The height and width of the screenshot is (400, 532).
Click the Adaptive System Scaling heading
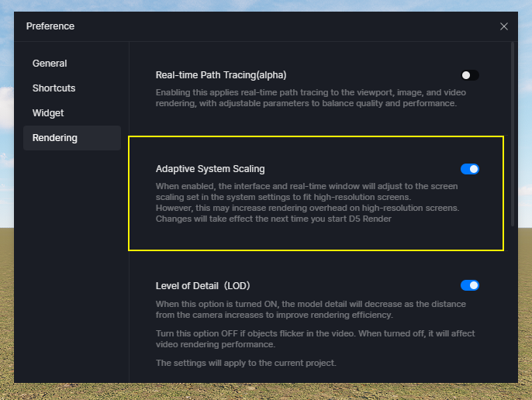210,169
